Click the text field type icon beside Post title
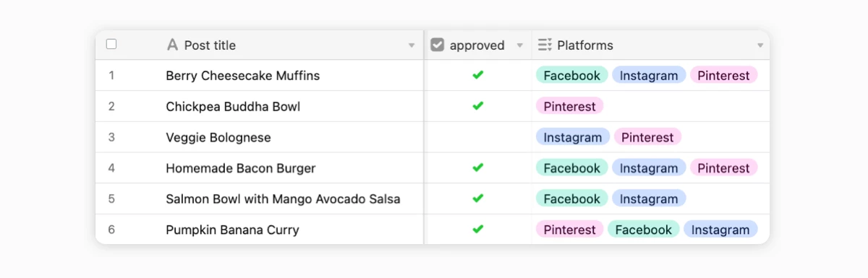Viewport: 868px width, 278px height. tap(172, 45)
